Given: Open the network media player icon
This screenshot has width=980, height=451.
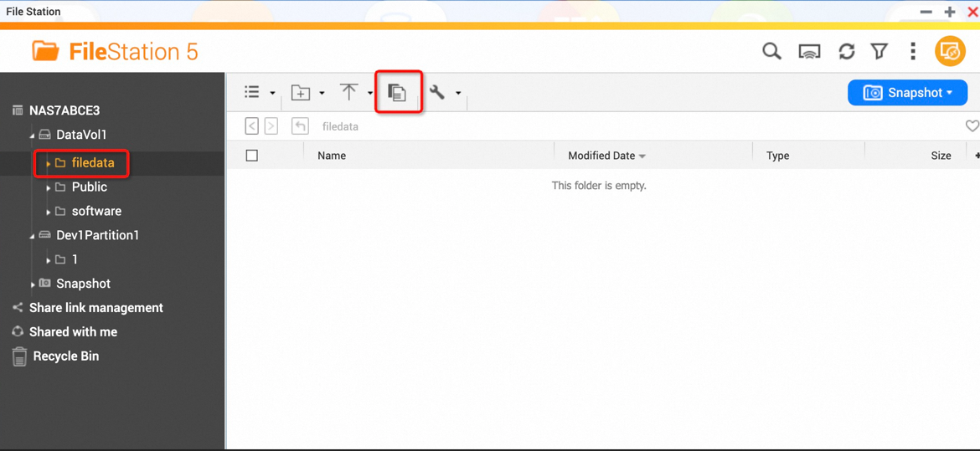Looking at the screenshot, I should pyautogui.click(x=809, y=52).
